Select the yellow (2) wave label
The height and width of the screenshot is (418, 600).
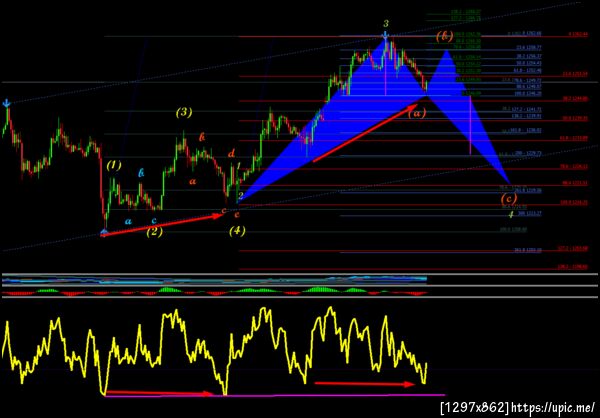[x=155, y=232]
